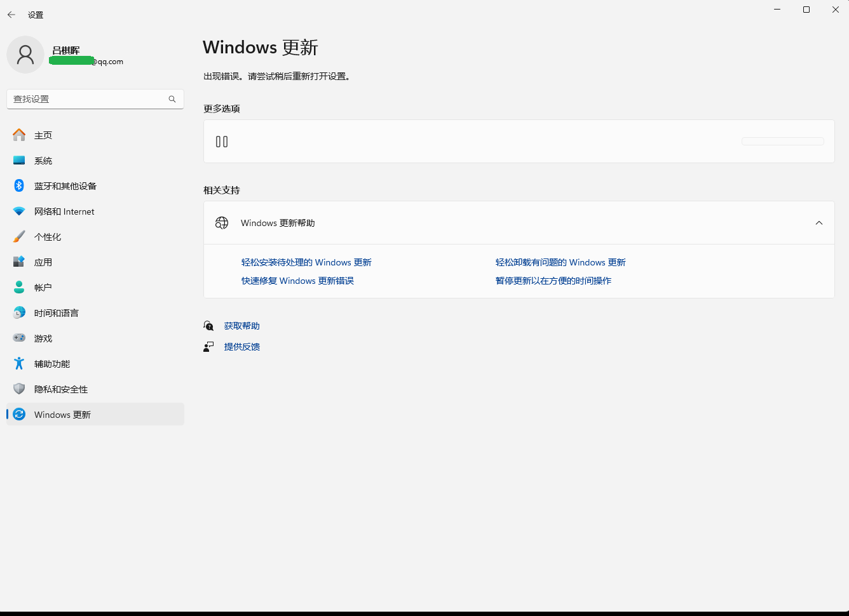
Task: Click the user name 吕棋晖
Action: pyautogui.click(x=66, y=50)
